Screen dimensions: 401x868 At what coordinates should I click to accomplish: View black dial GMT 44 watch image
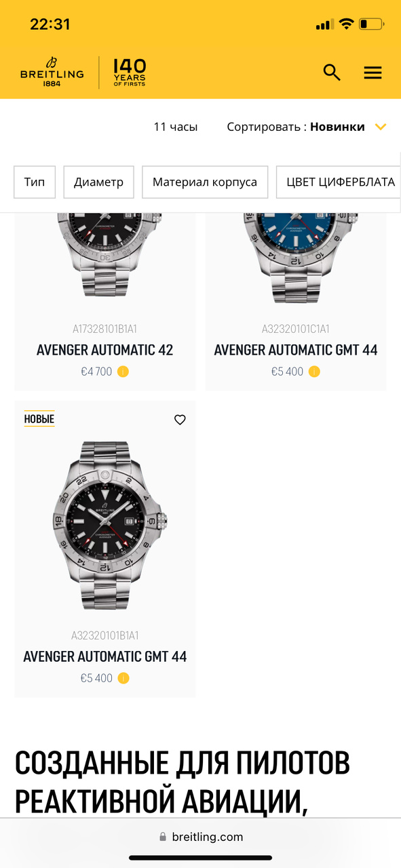tap(105, 526)
